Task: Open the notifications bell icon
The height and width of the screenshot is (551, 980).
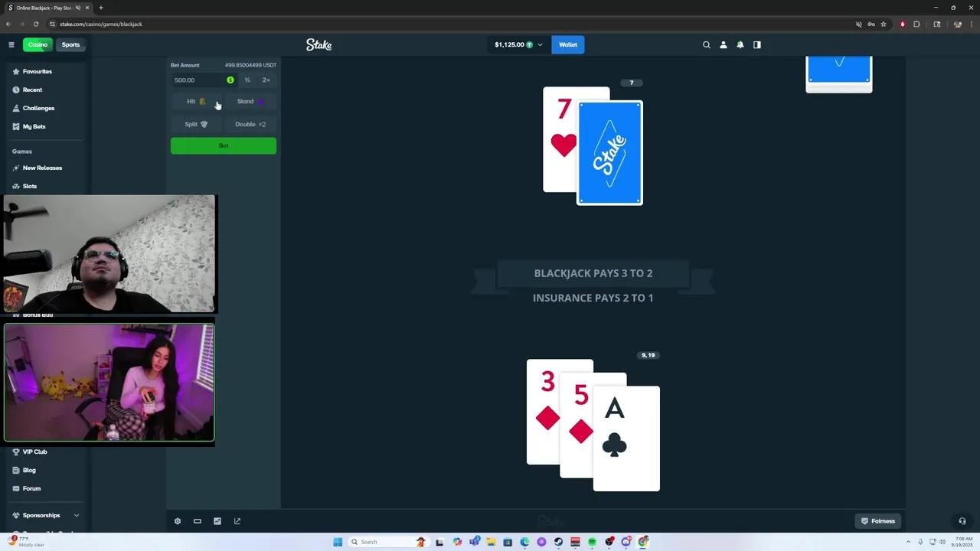Action: 740,44
